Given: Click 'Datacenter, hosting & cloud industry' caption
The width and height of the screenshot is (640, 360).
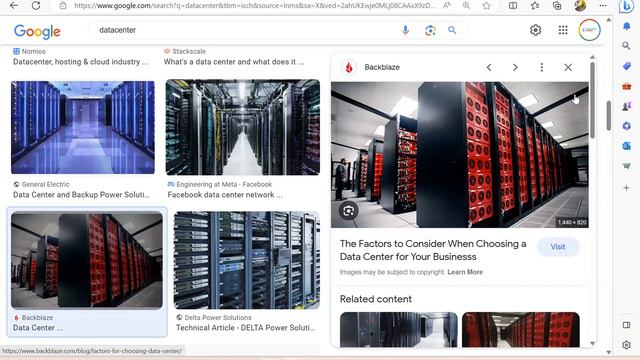Looking at the screenshot, I should pos(80,62).
